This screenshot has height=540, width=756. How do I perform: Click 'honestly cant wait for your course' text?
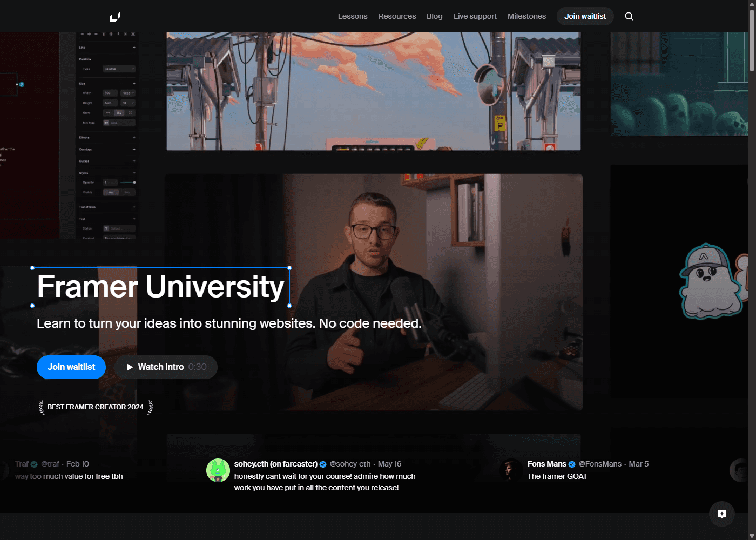(x=325, y=482)
